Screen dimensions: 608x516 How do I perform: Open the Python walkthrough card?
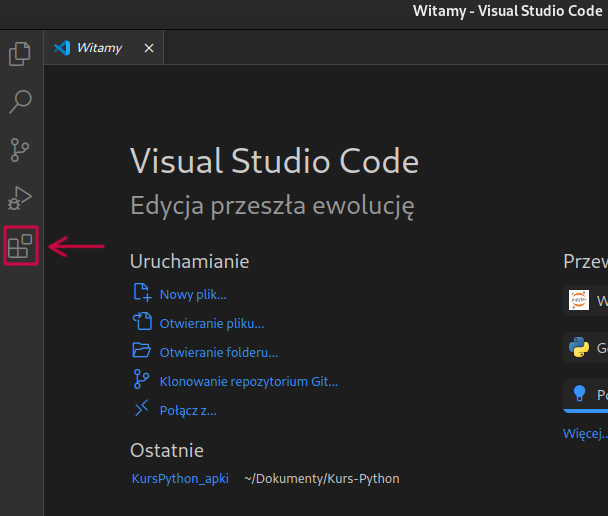coord(586,347)
